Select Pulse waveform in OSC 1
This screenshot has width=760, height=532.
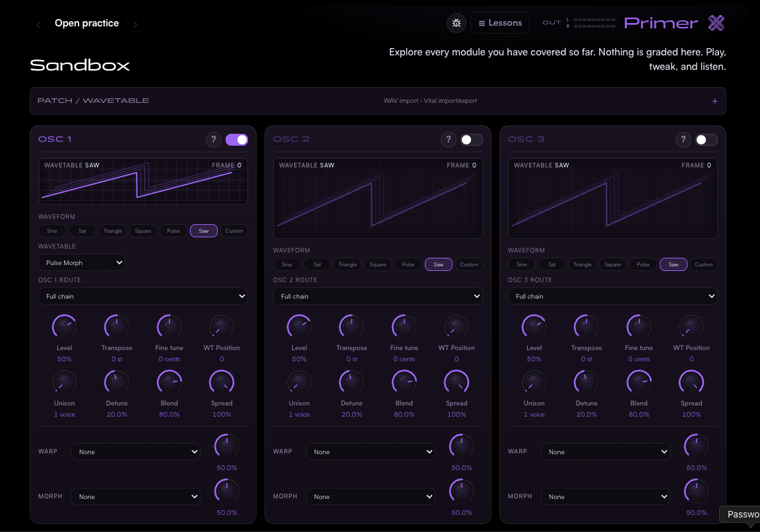[174, 231]
